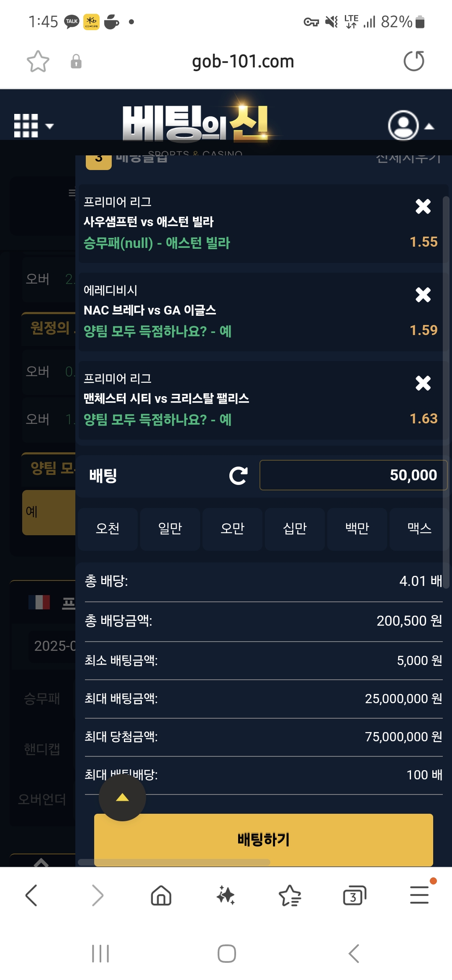Select the 맥스 max bet amount
Viewport: 452px width, 980px height.
[419, 529]
